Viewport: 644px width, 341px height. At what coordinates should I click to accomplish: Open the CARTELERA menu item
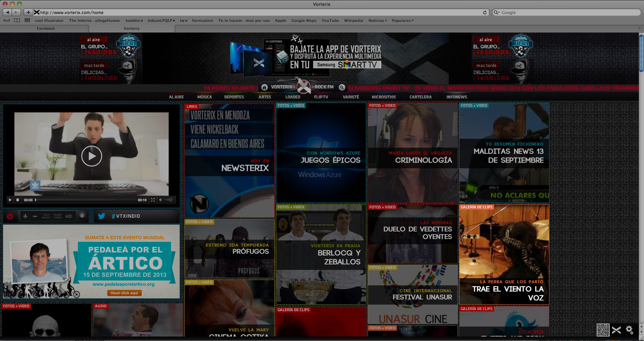420,97
